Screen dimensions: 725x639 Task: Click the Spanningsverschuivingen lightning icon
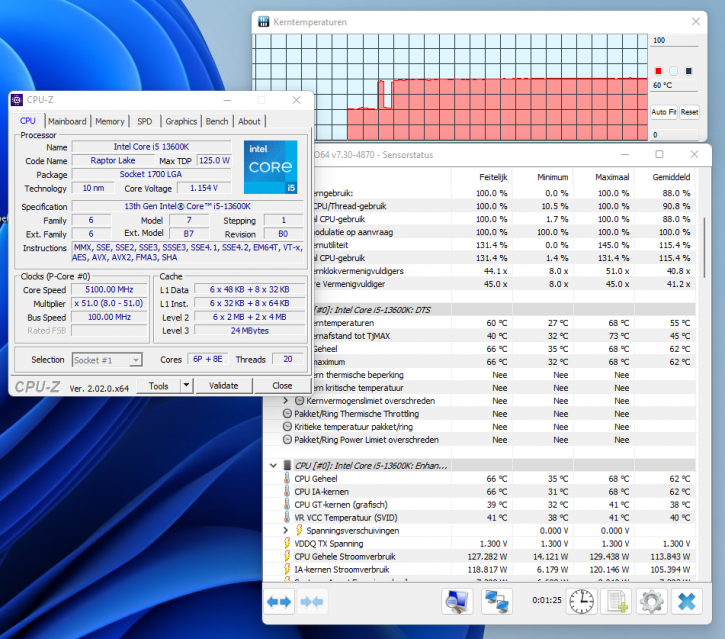299,530
